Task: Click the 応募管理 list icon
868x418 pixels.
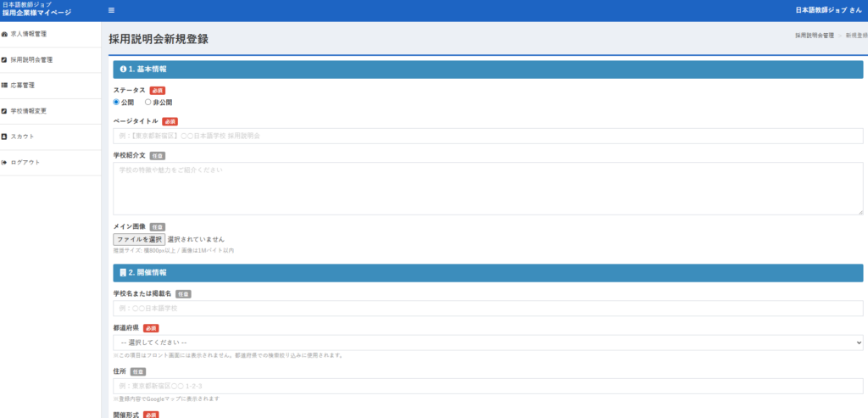Action: coord(5,86)
